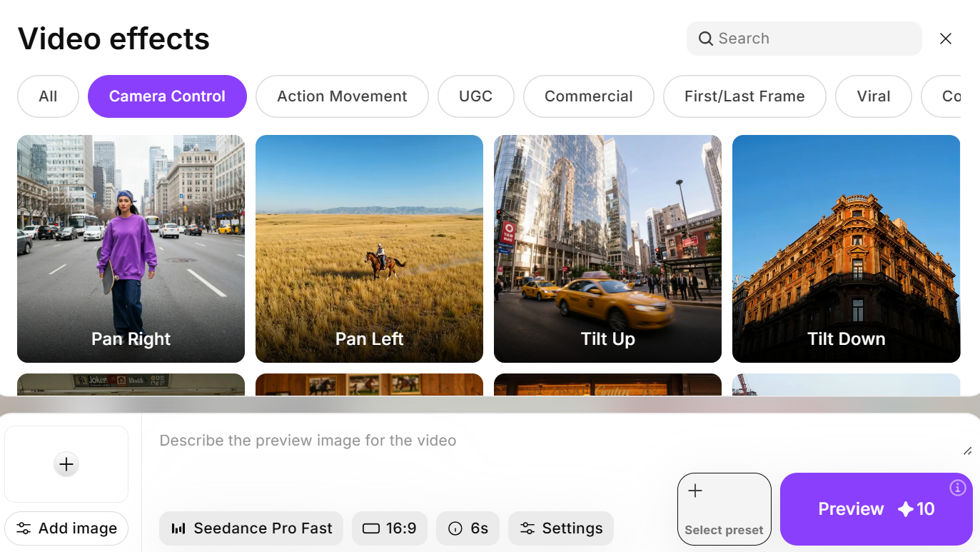Open the Select preset picker

(x=724, y=509)
